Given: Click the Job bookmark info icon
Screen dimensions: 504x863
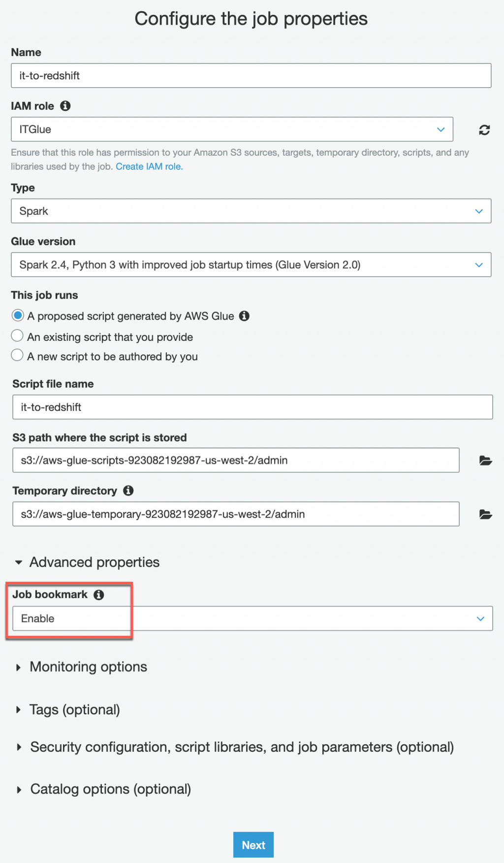Looking at the screenshot, I should (99, 595).
